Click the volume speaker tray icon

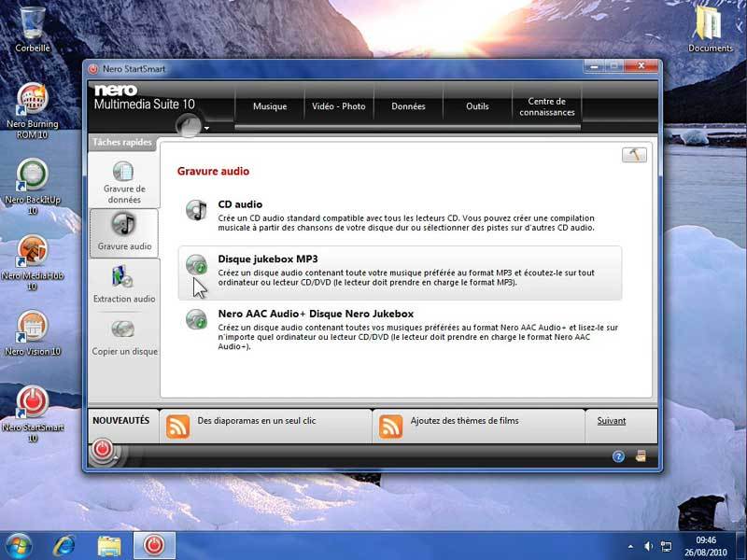[x=648, y=546]
